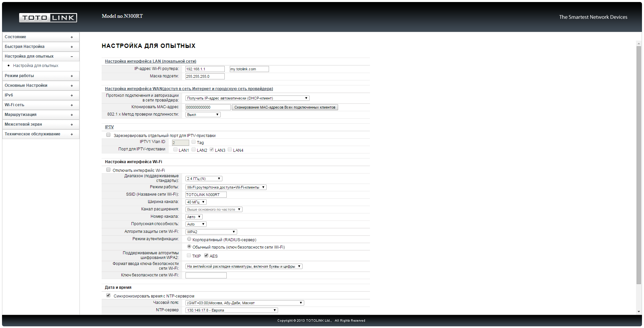Check Отключить интерфейс Wi-Fi
The image size is (644, 328).
[108, 170]
